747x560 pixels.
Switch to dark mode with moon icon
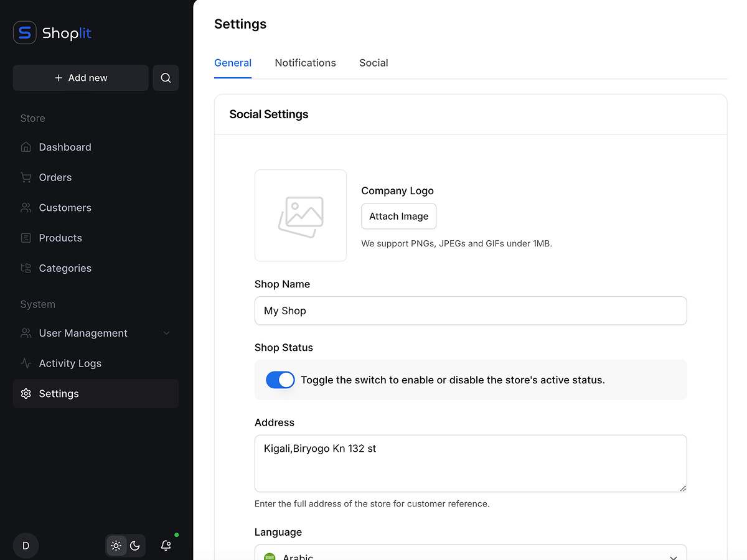pyautogui.click(x=135, y=546)
